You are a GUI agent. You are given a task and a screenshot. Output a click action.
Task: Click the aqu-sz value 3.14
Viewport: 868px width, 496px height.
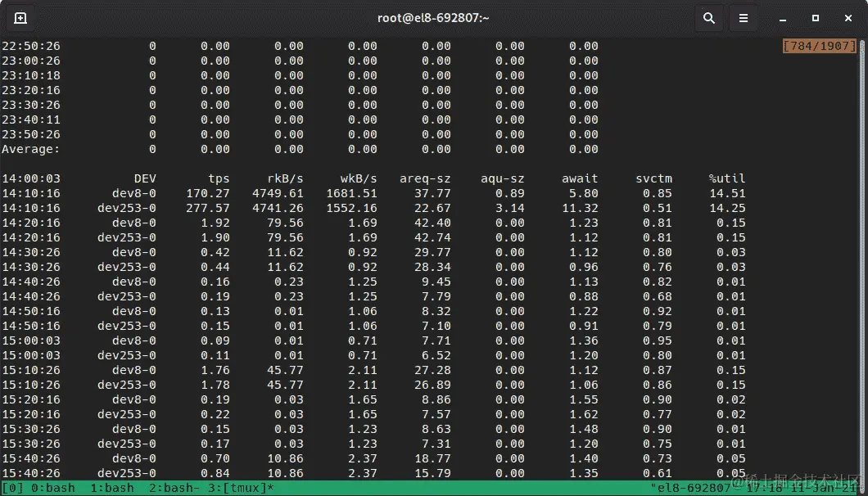[510, 208]
